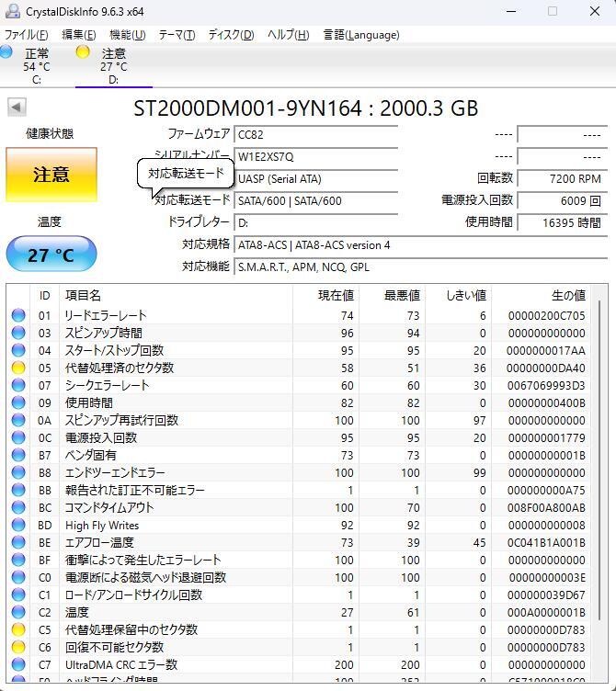Image resolution: width=616 pixels, height=691 pixels.
Task: Click the blue status dot for ID 0C 電源投入回数
Action: [x=18, y=437]
